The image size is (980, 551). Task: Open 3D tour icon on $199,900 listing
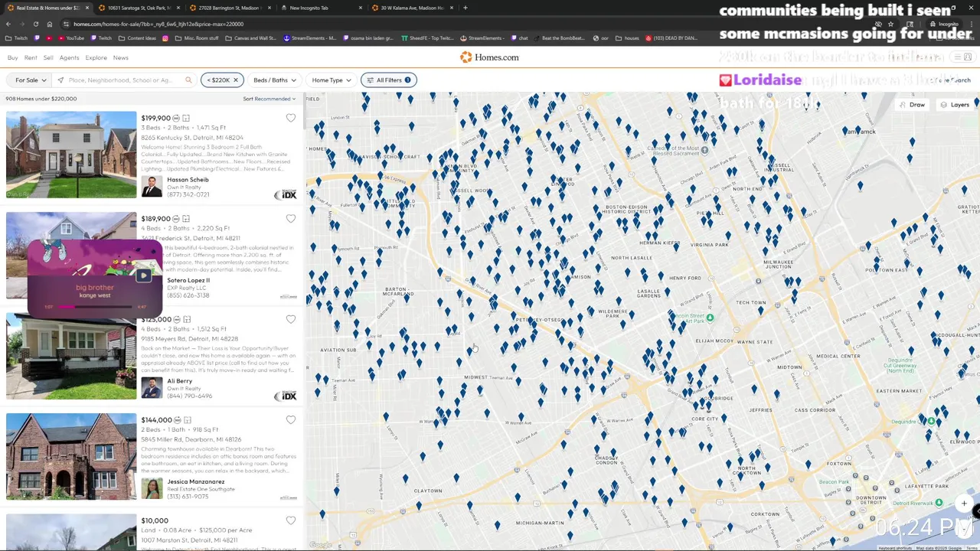(x=176, y=118)
